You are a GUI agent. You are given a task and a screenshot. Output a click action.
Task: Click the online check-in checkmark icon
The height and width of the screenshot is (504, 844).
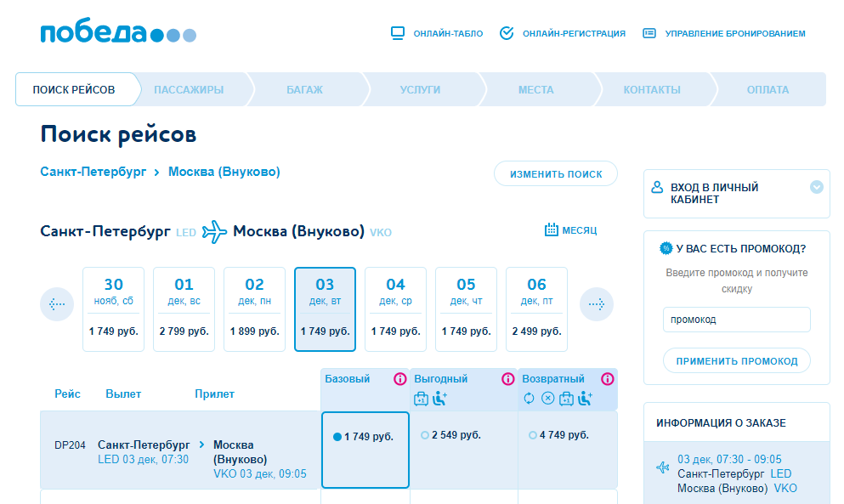point(507,33)
